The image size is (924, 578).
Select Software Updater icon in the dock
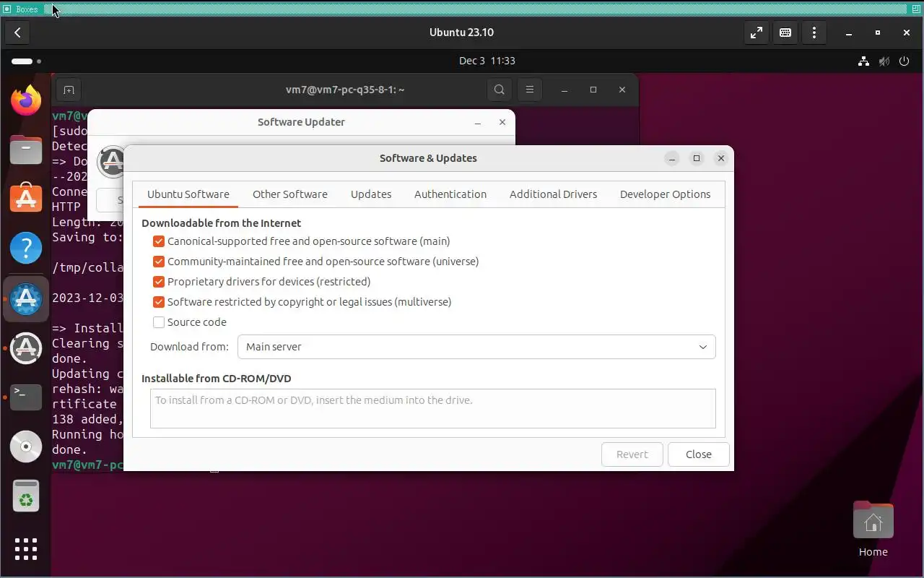(x=26, y=348)
